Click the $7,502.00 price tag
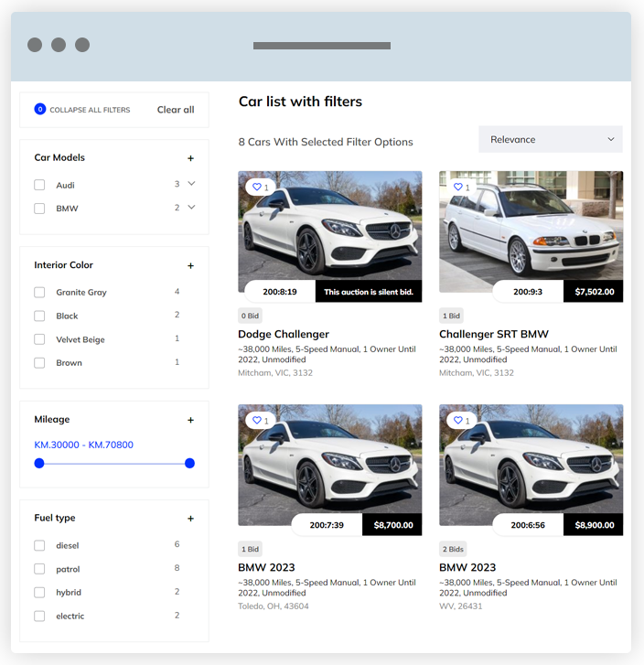This screenshot has height=665, width=644. [594, 292]
